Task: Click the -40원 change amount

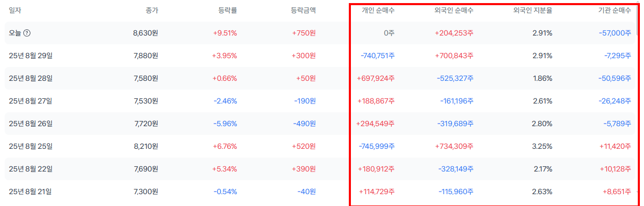Action: 307,192
